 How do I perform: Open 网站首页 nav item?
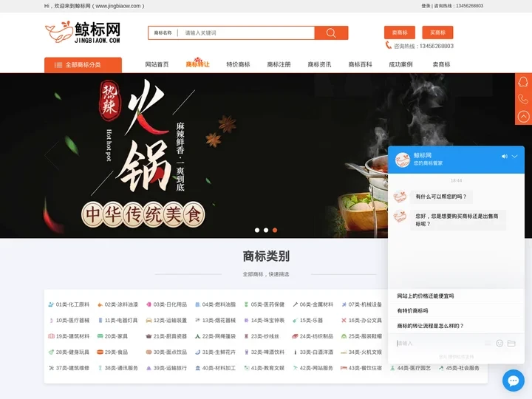click(157, 64)
